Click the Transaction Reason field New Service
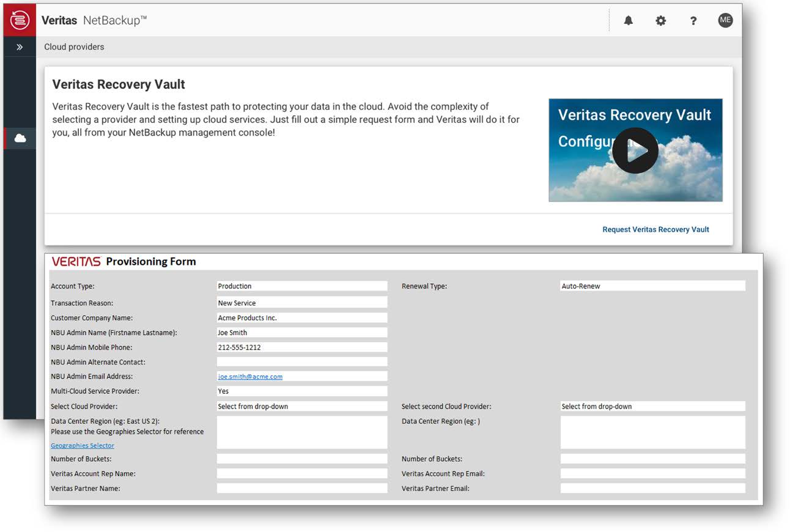The image size is (790, 532). tap(302, 303)
